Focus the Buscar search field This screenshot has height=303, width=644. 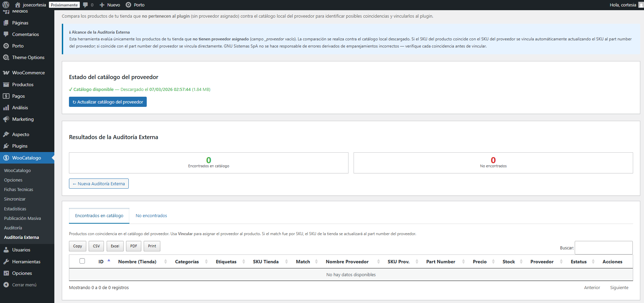(x=603, y=248)
